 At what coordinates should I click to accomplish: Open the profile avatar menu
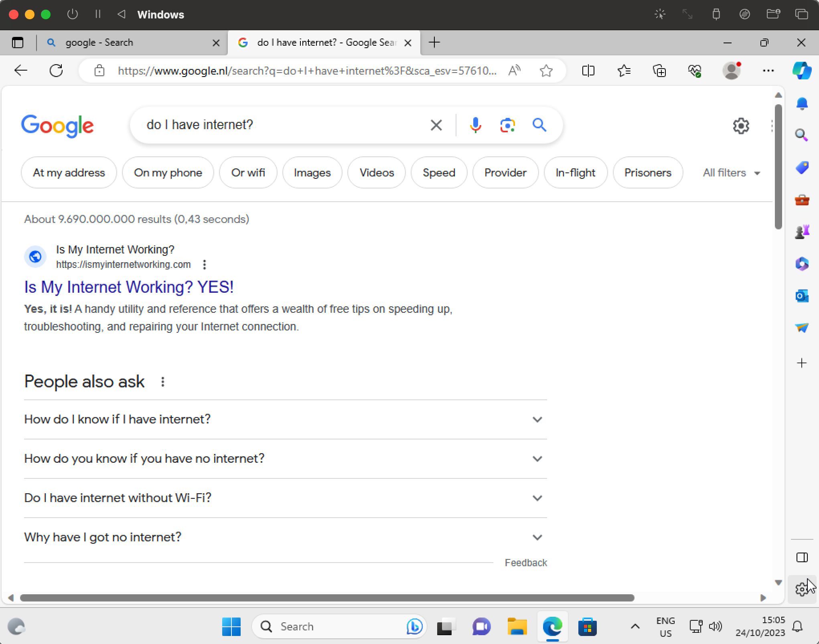coord(732,71)
